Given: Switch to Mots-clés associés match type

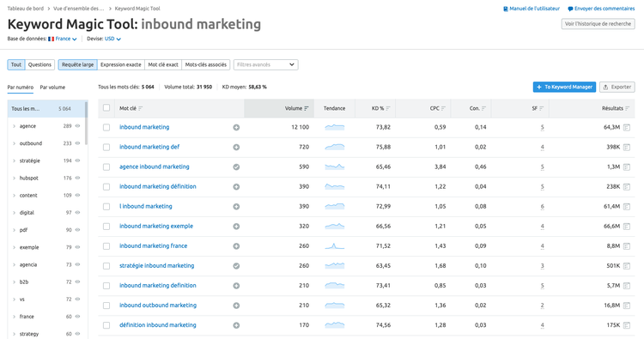Looking at the screenshot, I should tap(206, 65).
